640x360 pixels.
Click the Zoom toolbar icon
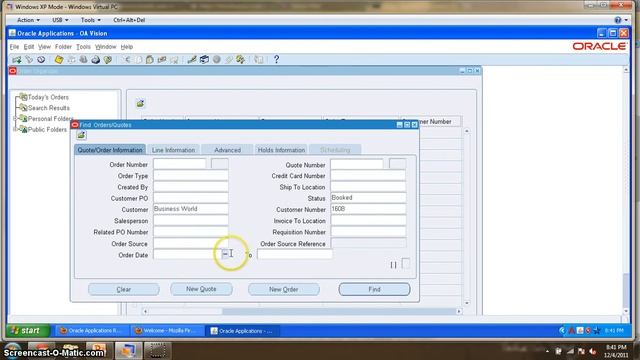[204, 60]
